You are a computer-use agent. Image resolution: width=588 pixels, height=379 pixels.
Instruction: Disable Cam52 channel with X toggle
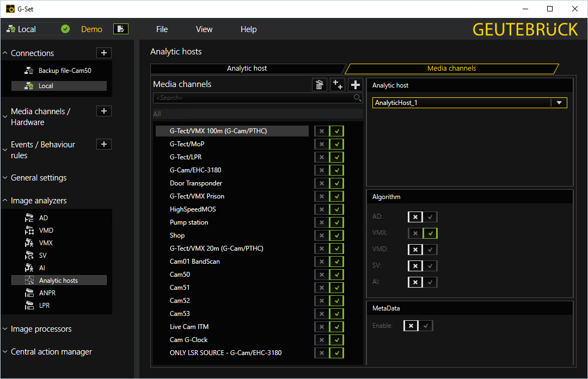click(321, 301)
